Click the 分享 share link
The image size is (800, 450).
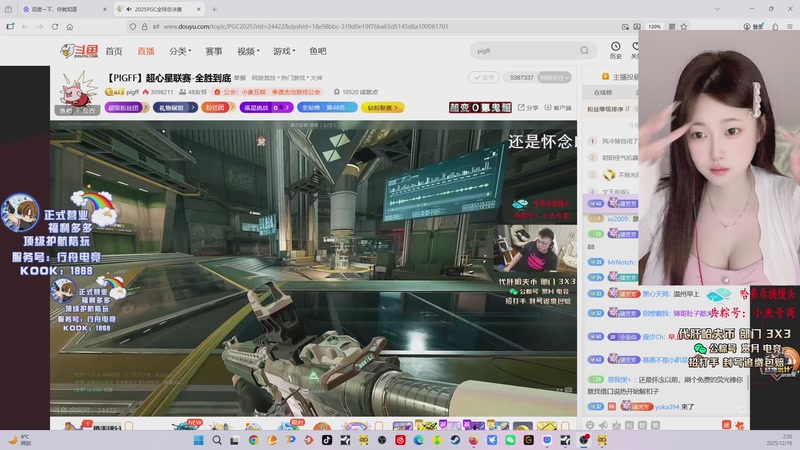click(528, 108)
